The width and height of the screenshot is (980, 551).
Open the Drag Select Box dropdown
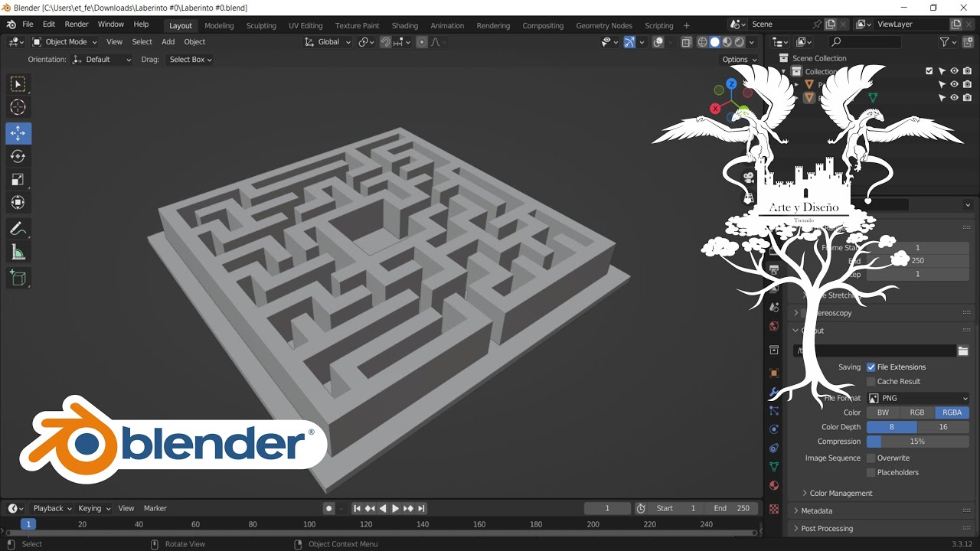tap(190, 59)
